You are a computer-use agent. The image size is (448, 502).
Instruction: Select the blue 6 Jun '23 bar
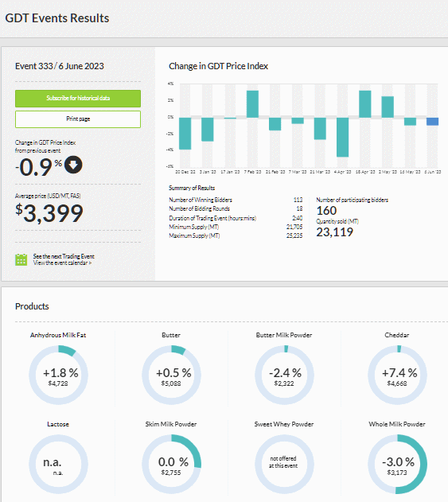point(432,122)
